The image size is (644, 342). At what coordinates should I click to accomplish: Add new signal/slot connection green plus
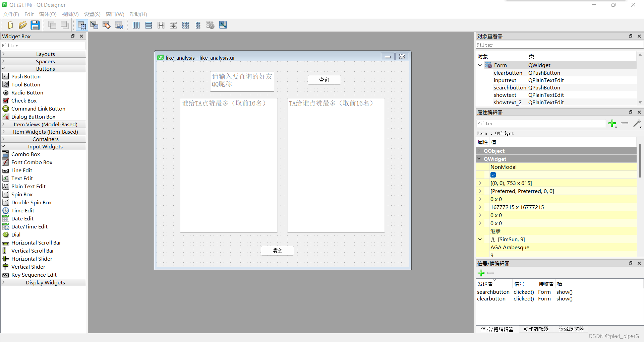point(481,273)
